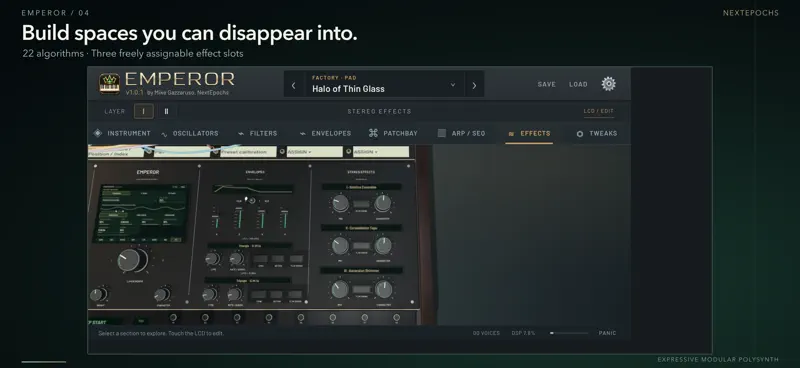Open the PATCHBAY tab
The width and height of the screenshot is (800, 368).
pos(393,133)
